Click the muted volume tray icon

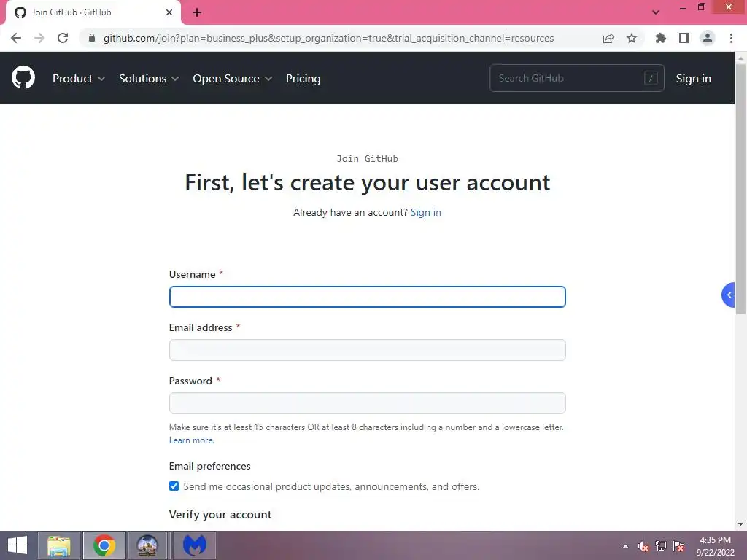[x=643, y=546]
